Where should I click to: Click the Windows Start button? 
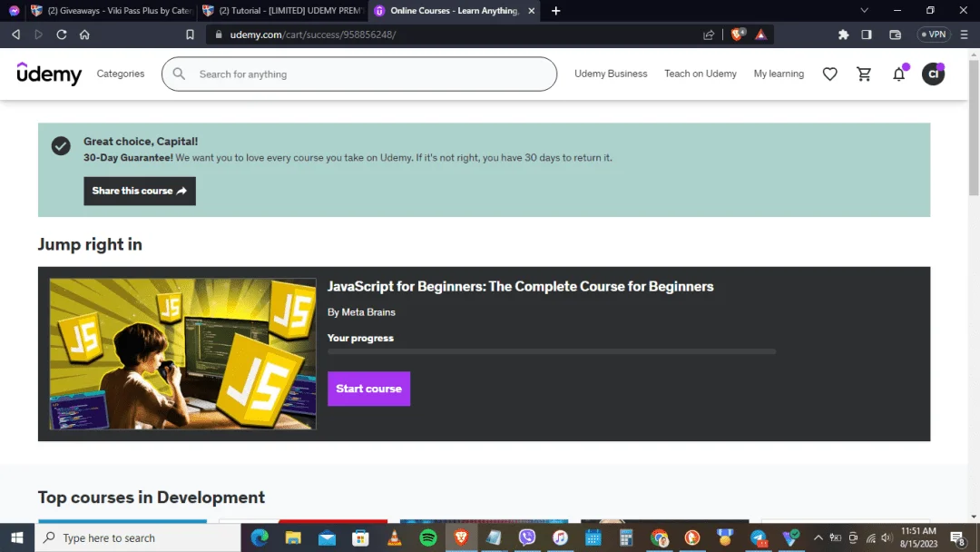pos(17,537)
